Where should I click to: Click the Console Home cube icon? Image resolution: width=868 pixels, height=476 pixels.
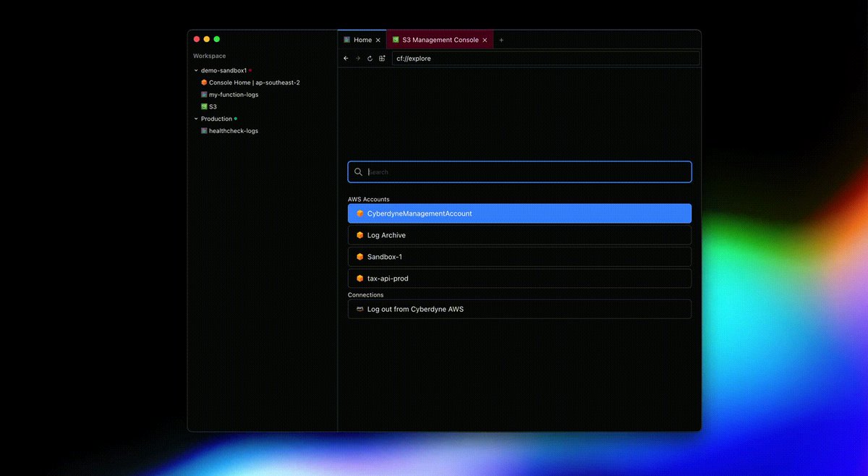click(x=204, y=82)
